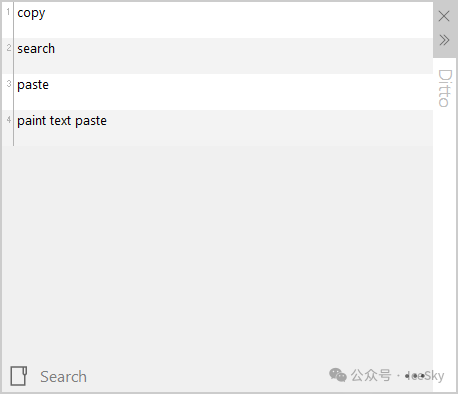458x394 pixels.
Task: Select the "paint text paste" clip
Action: (x=62, y=121)
